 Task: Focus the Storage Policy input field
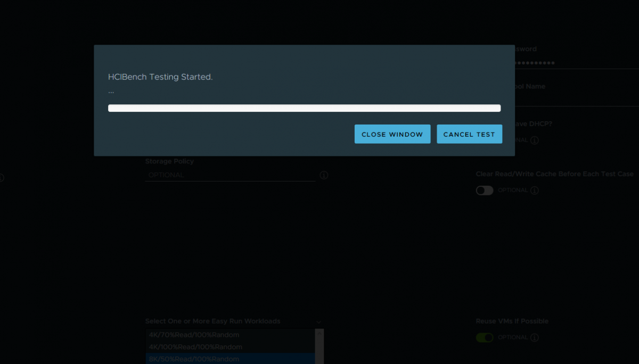230,175
